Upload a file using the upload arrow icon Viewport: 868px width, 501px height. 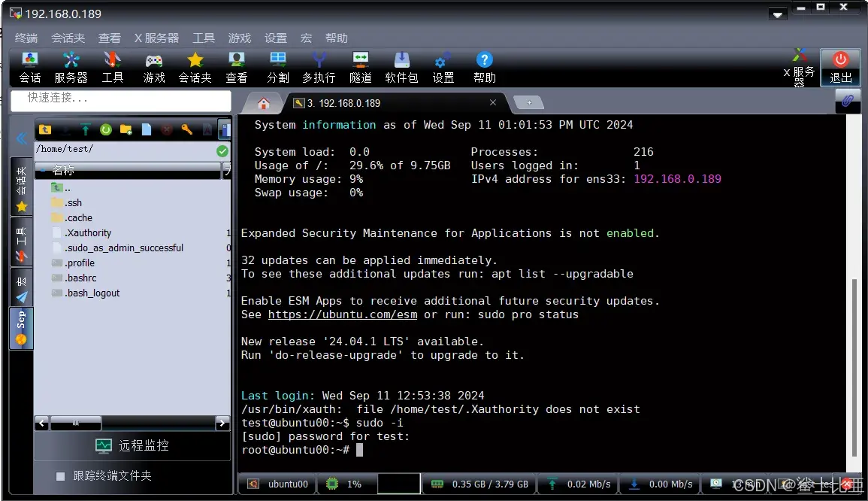[85, 129]
